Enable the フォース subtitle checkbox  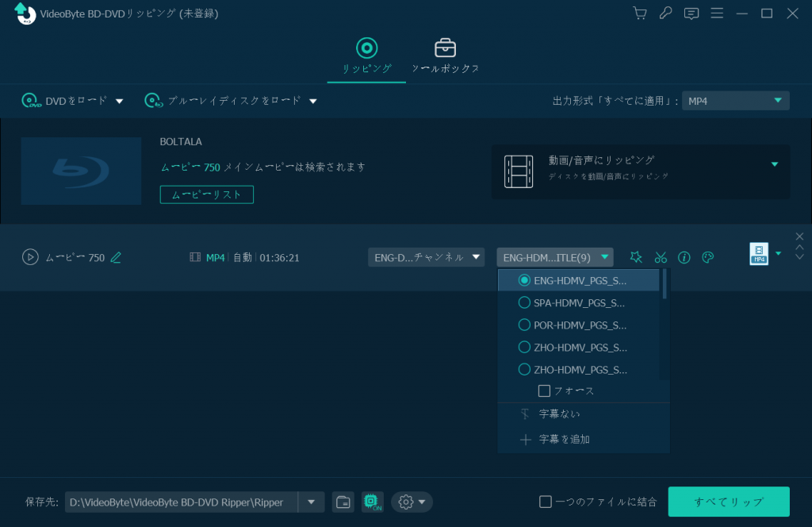pos(546,390)
